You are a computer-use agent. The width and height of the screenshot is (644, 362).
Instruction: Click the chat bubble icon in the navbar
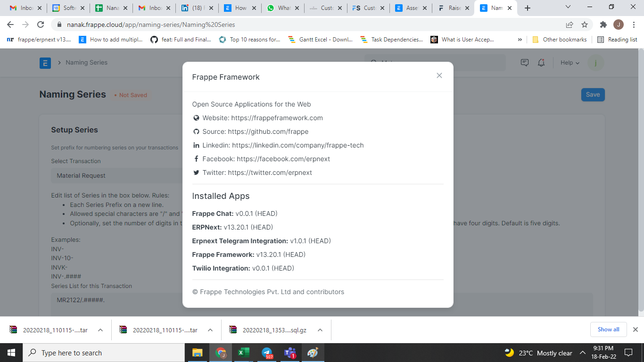524,62
